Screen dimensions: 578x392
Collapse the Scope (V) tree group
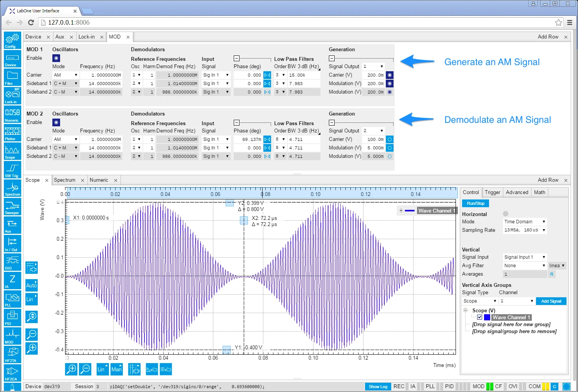pyautogui.click(x=465, y=310)
